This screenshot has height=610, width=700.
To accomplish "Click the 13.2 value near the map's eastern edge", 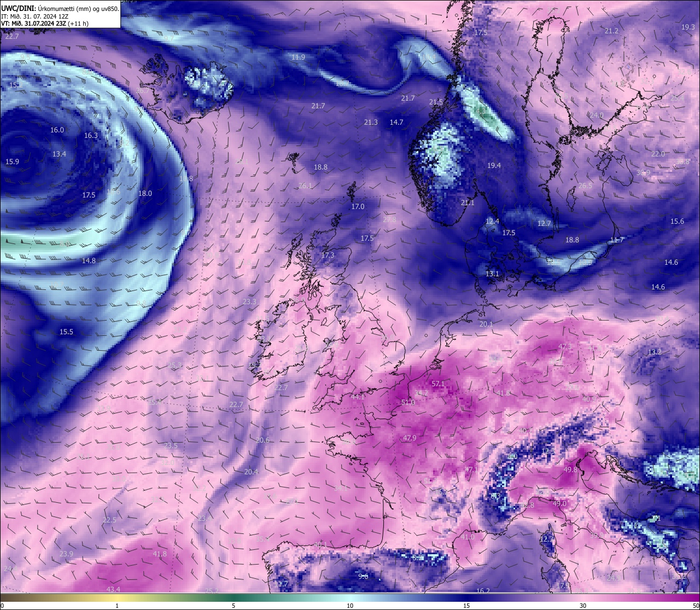I will (655, 352).
